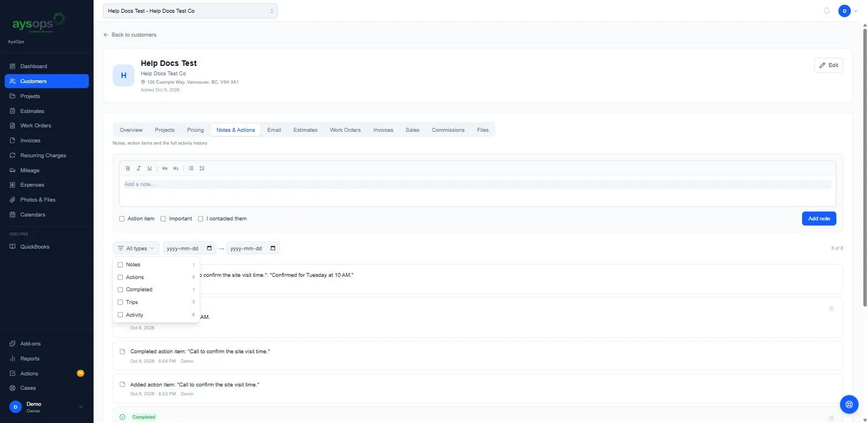Open the Sales tab
Viewport: 868px width, 423px height.
(412, 130)
